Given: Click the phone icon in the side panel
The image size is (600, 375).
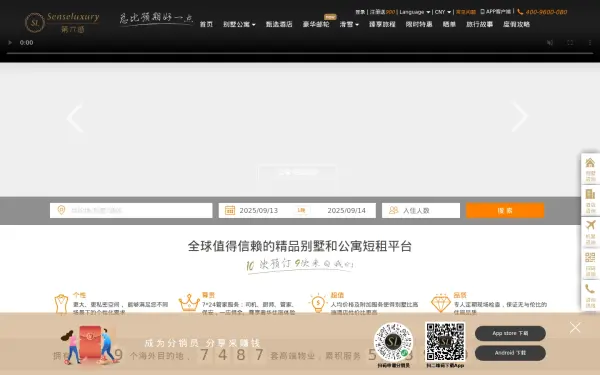Looking at the screenshot, I should point(590,289).
